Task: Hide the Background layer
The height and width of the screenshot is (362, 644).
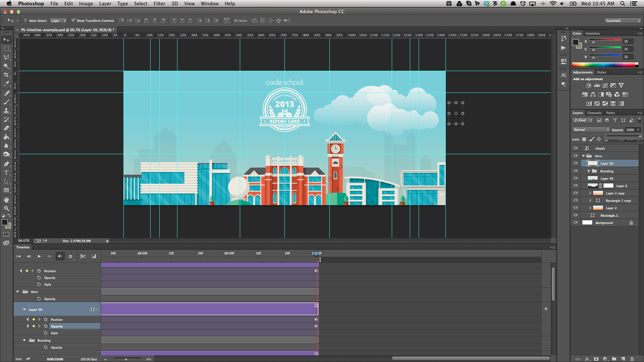Action: tap(576, 223)
